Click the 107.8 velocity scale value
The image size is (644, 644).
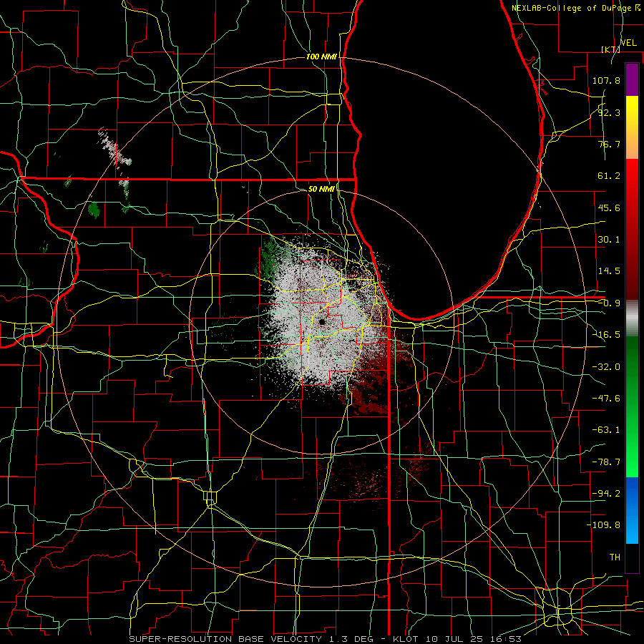[x=606, y=80]
